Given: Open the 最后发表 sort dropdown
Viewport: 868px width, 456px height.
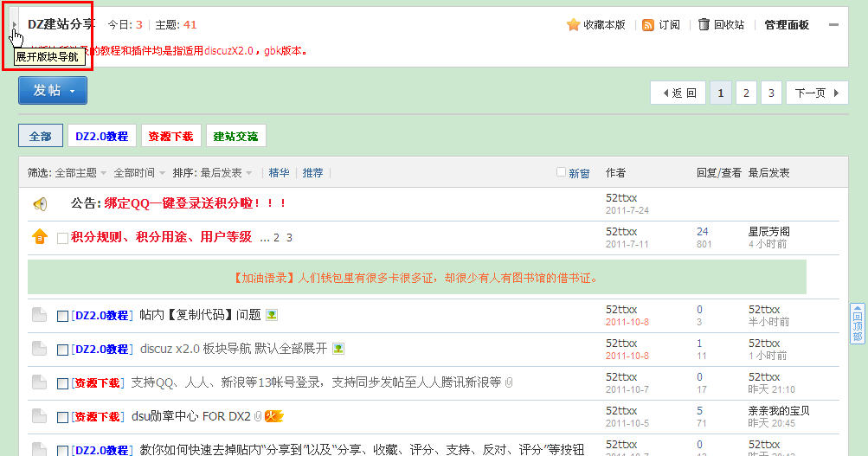Looking at the screenshot, I should coord(226,173).
